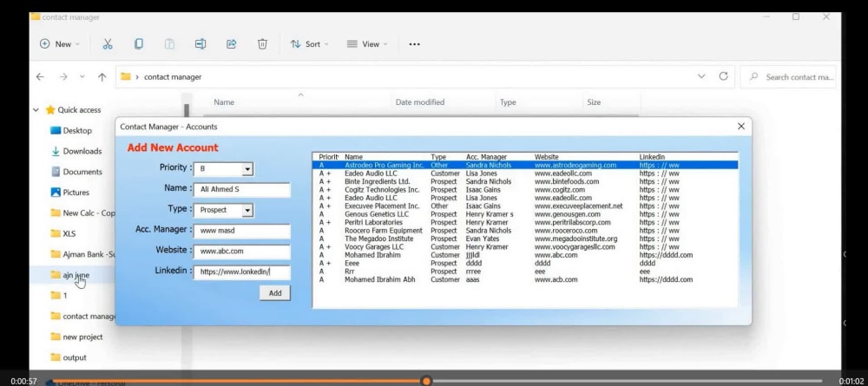Open the Sort dropdown menu
This screenshot has height=386, width=868.
pos(310,44)
